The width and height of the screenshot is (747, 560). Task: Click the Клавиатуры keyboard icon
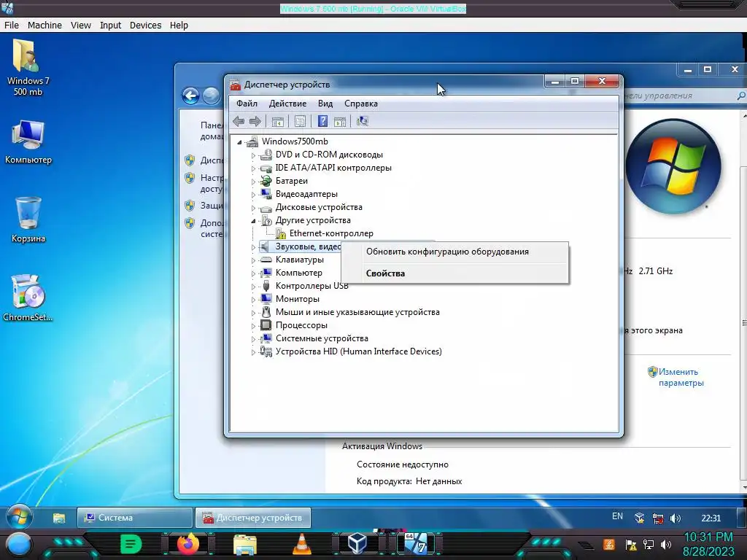click(266, 260)
